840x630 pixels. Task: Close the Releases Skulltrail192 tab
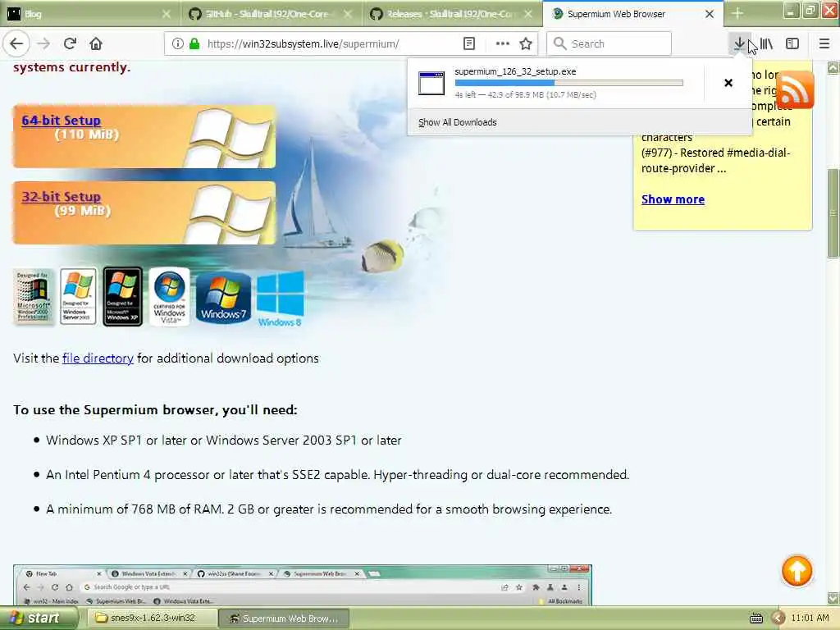click(x=528, y=14)
